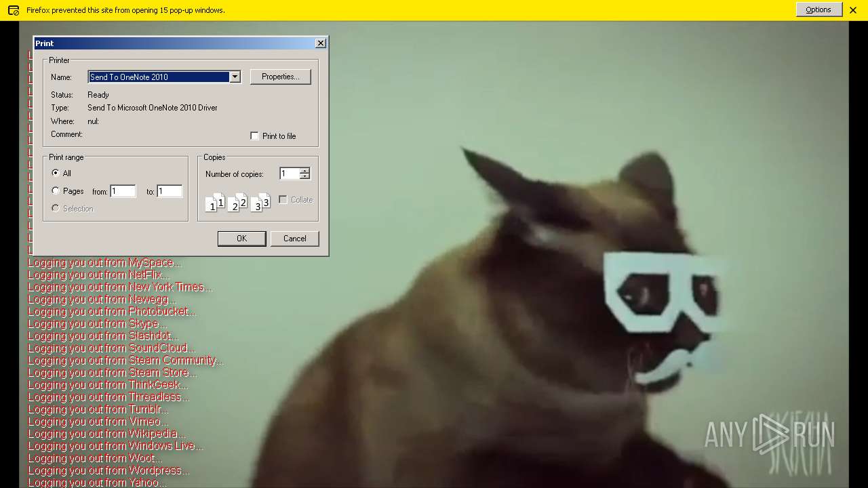Select the All print range option

point(56,173)
